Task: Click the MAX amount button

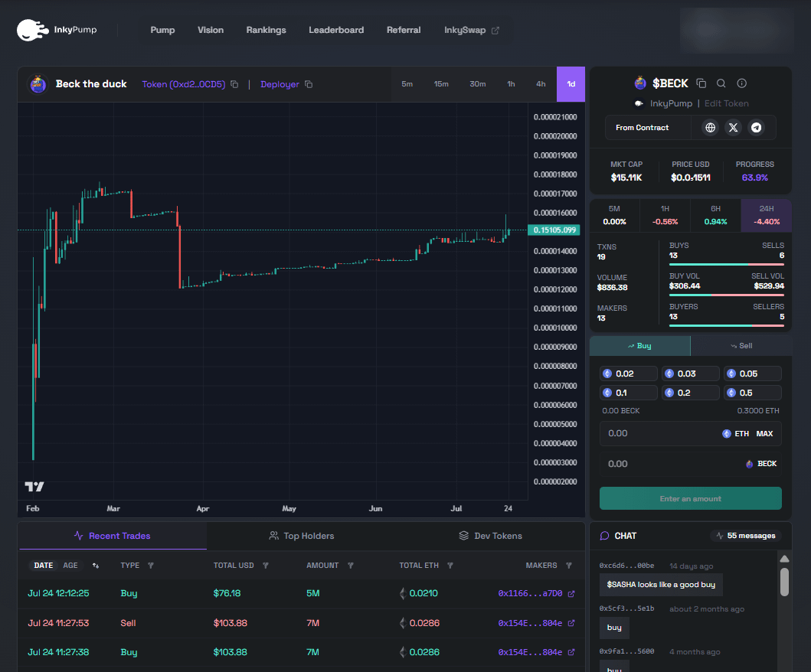Action: click(764, 434)
